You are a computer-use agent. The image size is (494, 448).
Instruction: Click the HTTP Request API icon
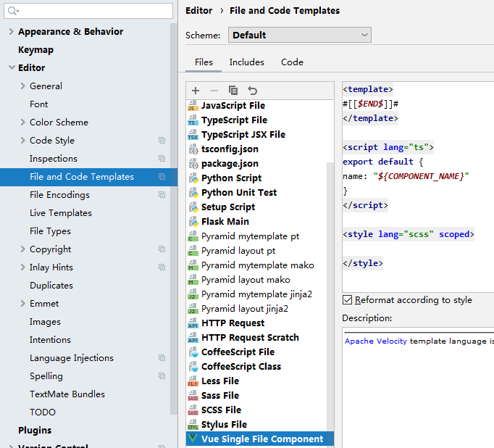coord(193,323)
